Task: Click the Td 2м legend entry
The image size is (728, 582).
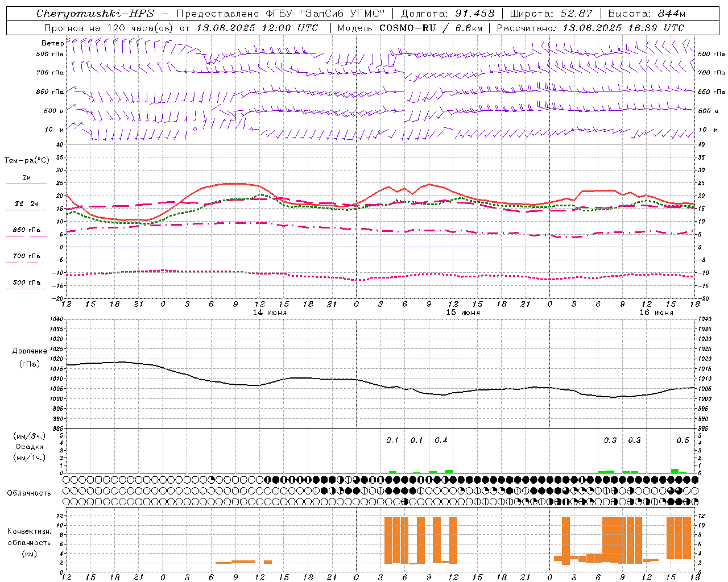Action: click(27, 203)
